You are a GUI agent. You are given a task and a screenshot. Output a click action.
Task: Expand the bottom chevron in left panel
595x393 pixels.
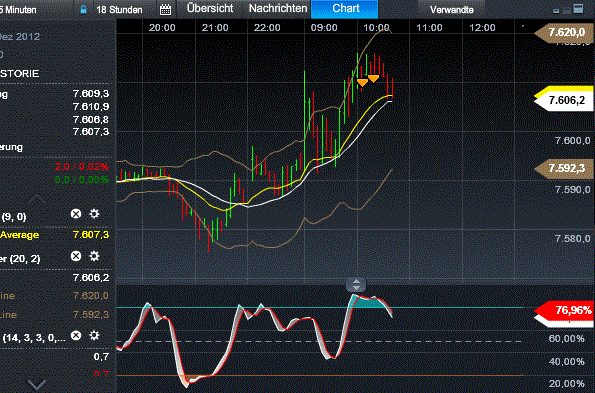pos(37,385)
